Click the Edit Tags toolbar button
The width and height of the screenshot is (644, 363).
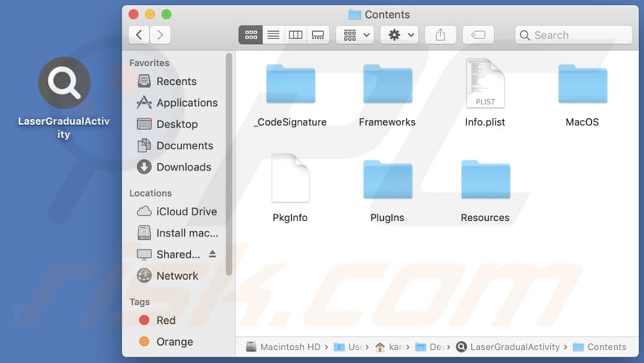(479, 34)
